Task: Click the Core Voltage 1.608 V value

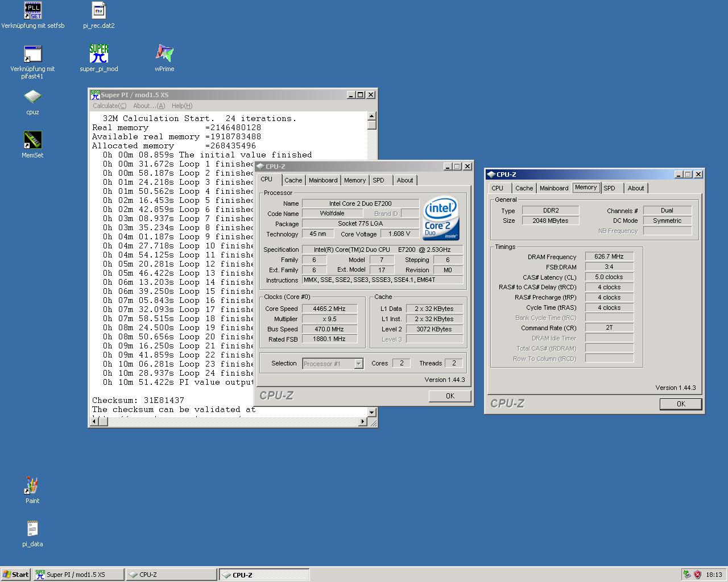Action: pos(400,234)
